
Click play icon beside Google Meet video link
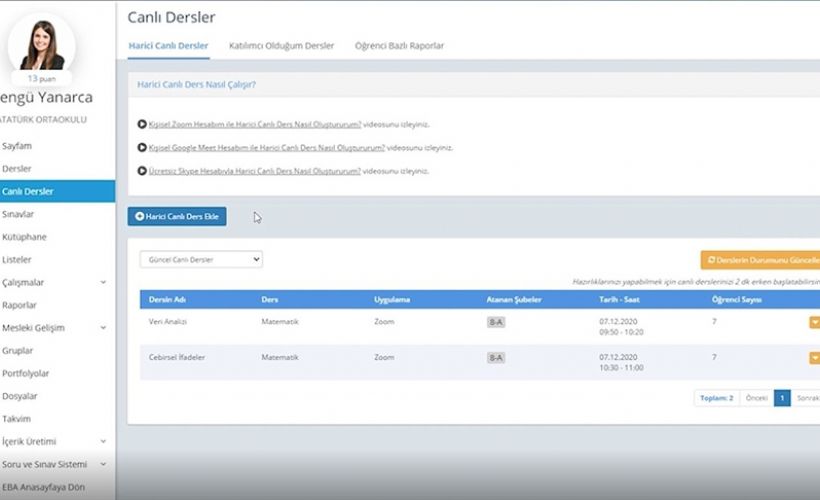pyautogui.click(x=142, y=147)
